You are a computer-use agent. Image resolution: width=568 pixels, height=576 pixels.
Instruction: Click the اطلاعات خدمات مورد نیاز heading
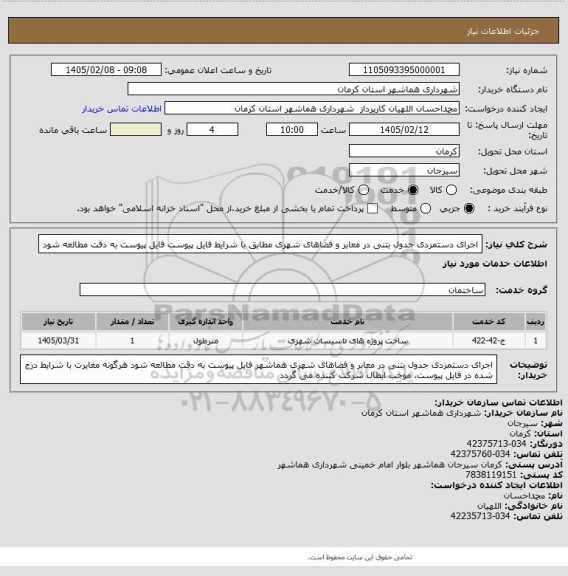[x=495, y=264]
